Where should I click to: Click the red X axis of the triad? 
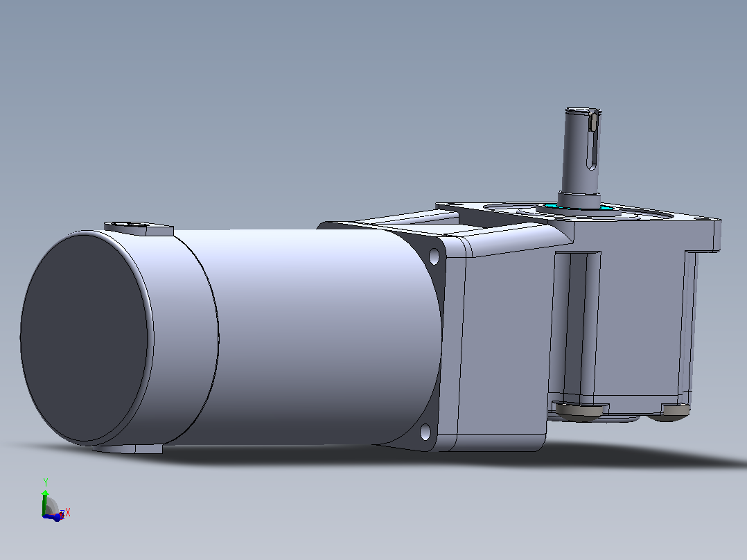point(63,514)
